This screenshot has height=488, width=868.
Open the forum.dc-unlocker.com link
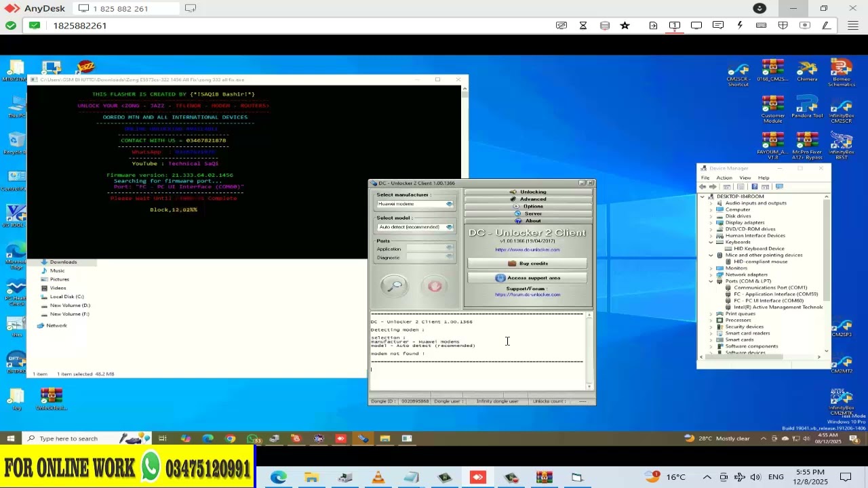point(528,295)
